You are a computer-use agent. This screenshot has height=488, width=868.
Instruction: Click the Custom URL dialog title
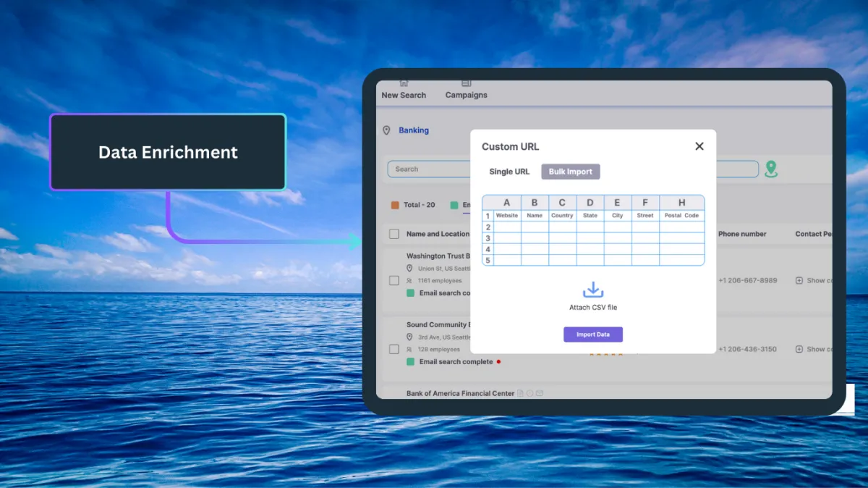[511, 146]
